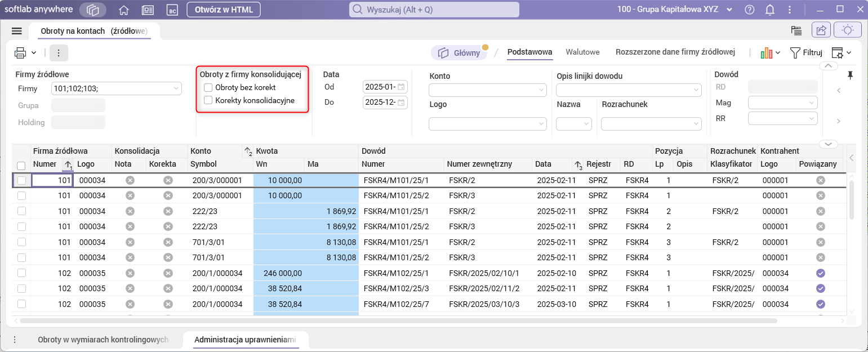This screenshot has width=868, height=352.
Task: Enable Obroty bez korekt checkbox
Action: 208,87
